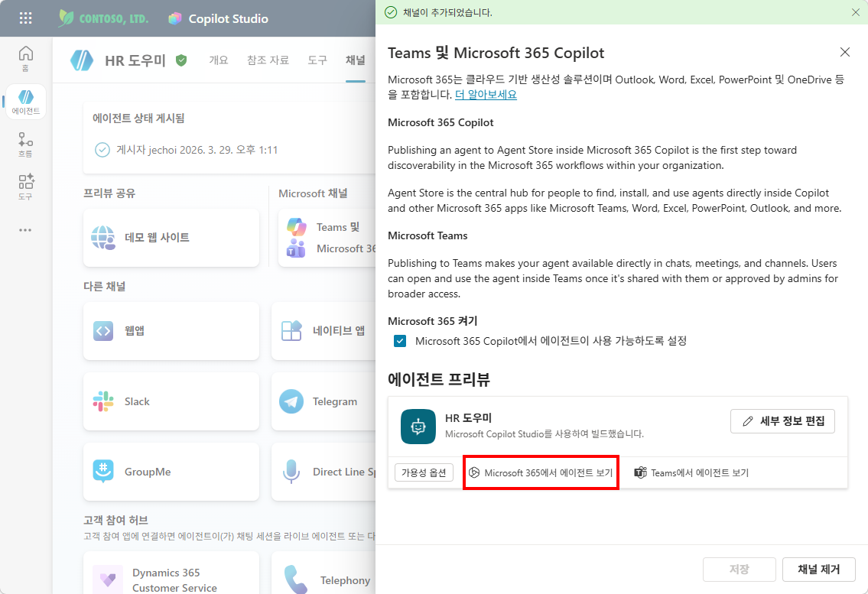
Task: Click the Telegram paper plane icon
Action: pyautogui.click(x=291, y=401)
